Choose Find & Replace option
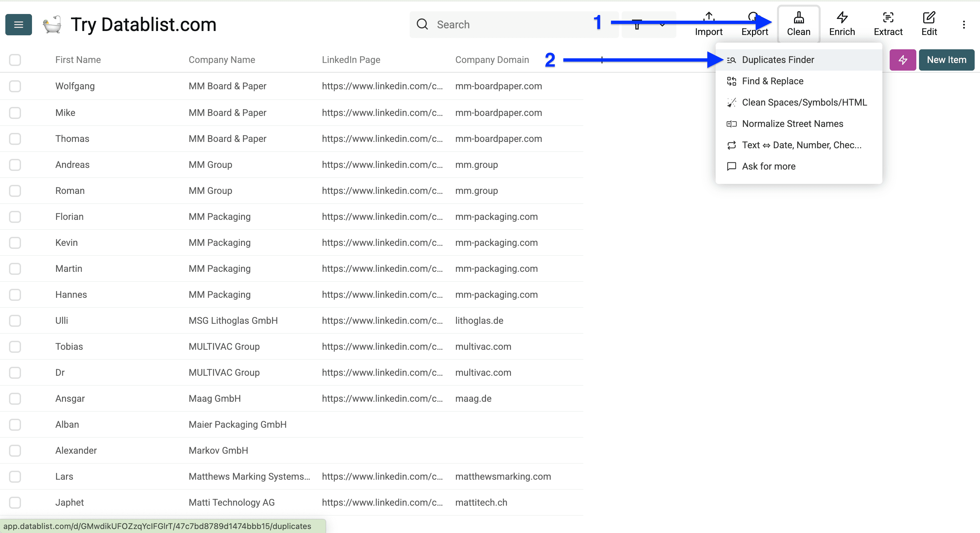Viewport: 980px width, 533px height. [x=772, y=81]
